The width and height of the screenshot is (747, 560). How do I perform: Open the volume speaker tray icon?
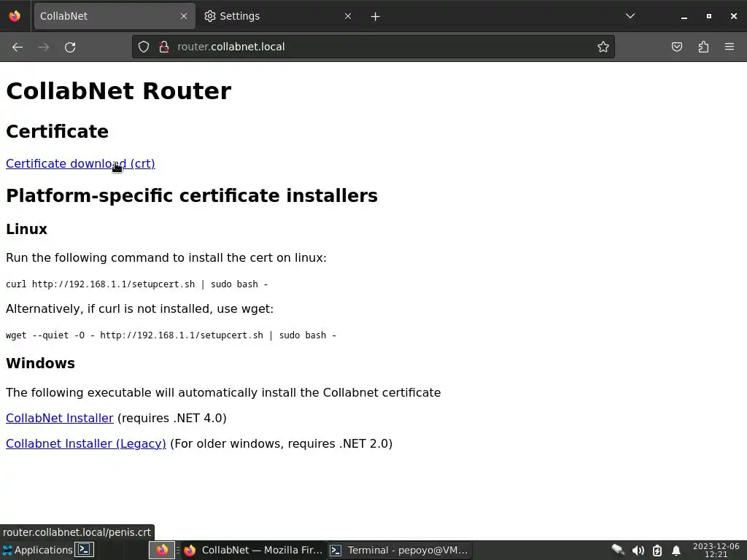(x=638, y=551)
